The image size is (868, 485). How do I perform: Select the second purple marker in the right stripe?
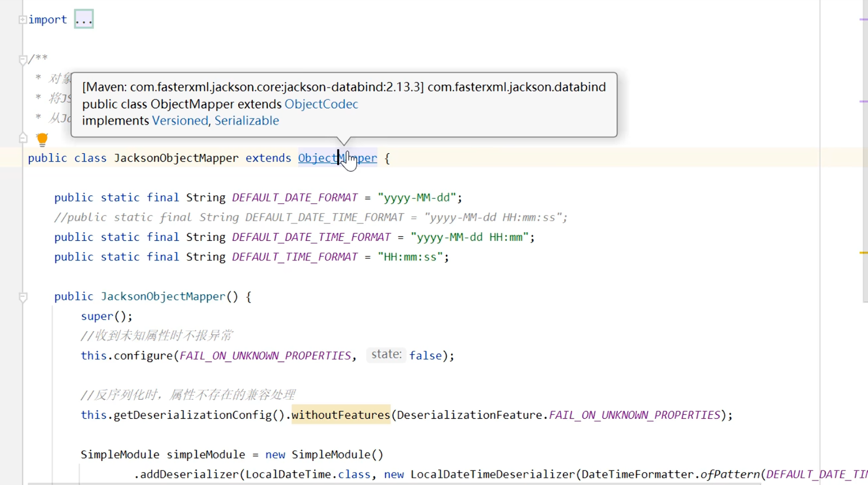click(x=864, y=102)
